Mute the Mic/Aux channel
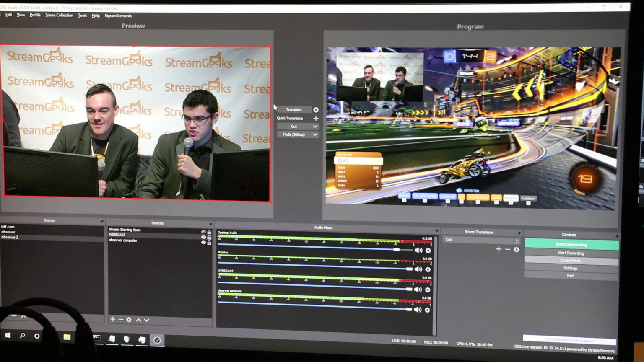This screenshot has height=362, width=644. [418, 269]
